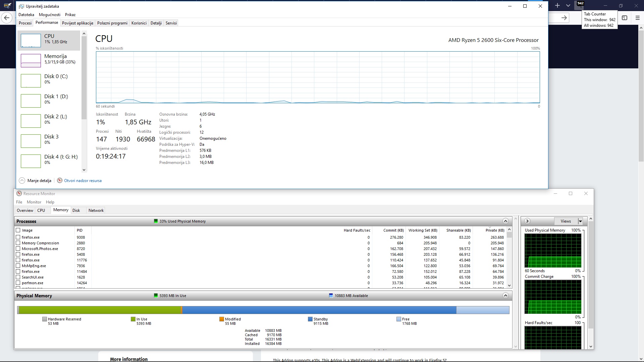The image size is (644, 362).
Task: Check the firefox.exe PID 9308 checkbox
Action: click(x=18, y=237)
